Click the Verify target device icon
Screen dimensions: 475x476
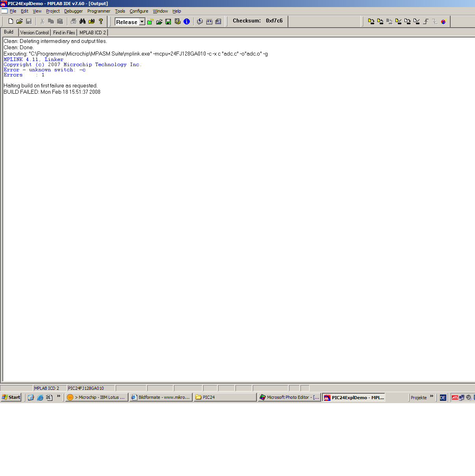398,21
